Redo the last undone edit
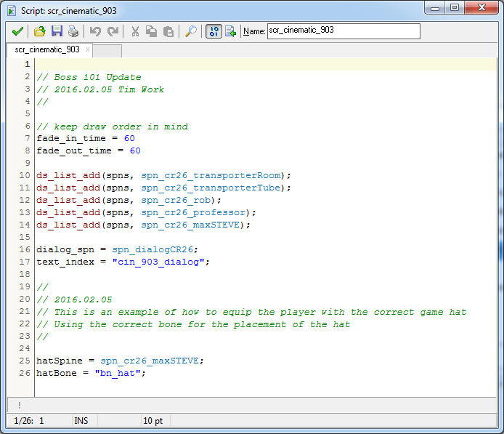The height and width of the screenshot is (434, 504). pyautogui.click(x=113, y=31)
